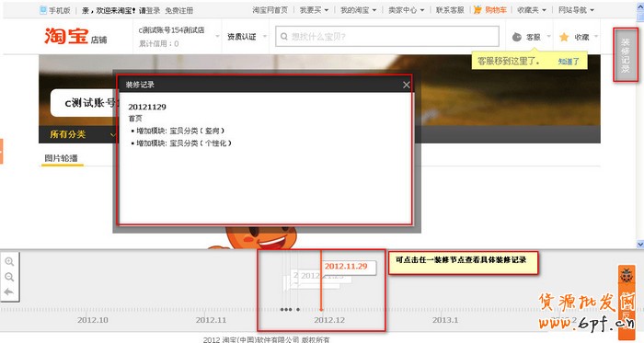The height and width of the screenshot is (343, 644).
Task: Expand the 卖家中心 dropdown
Action: pos(407,10)
